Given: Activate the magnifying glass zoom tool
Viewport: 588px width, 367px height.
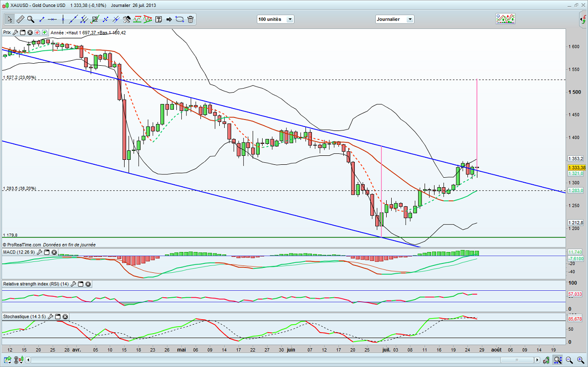Looking at the screenshot, I should point(31,19).
